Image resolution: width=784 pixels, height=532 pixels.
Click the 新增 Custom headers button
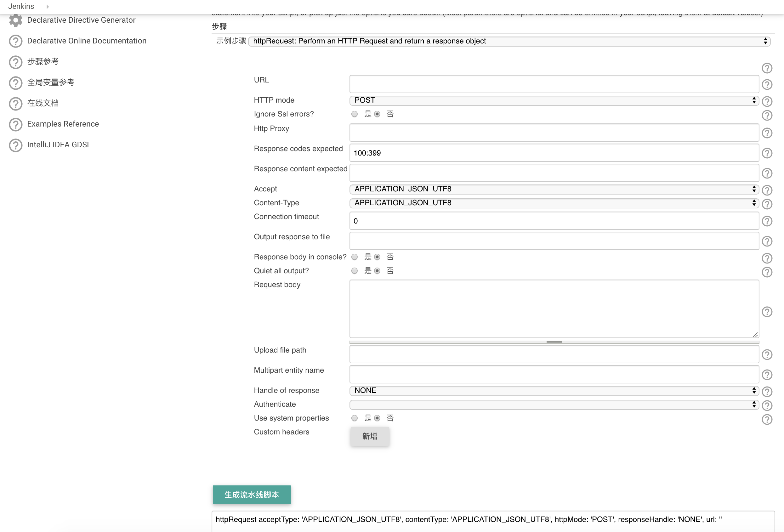(x=370, y=436)
